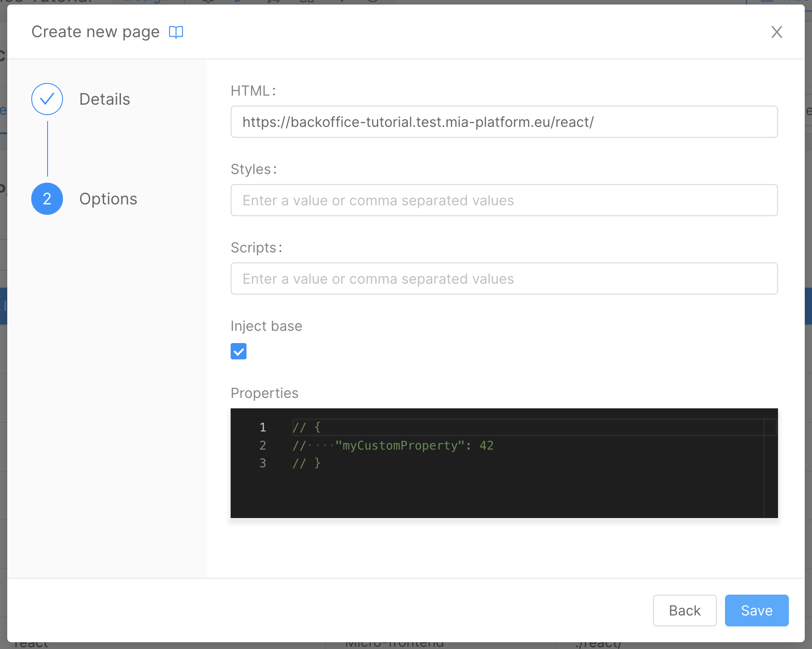Click inside the HTML URL field
The width and height of the screenshot is (812, 649).
[x=504, y=121]
